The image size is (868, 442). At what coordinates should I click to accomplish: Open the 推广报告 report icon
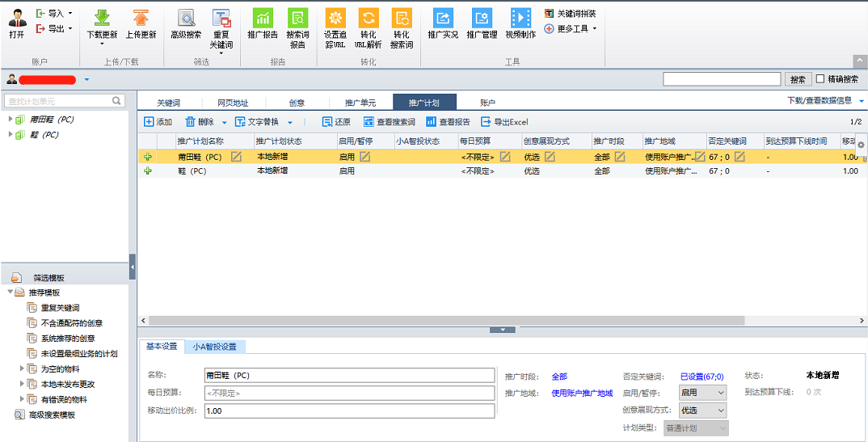(x=263, y=19)
